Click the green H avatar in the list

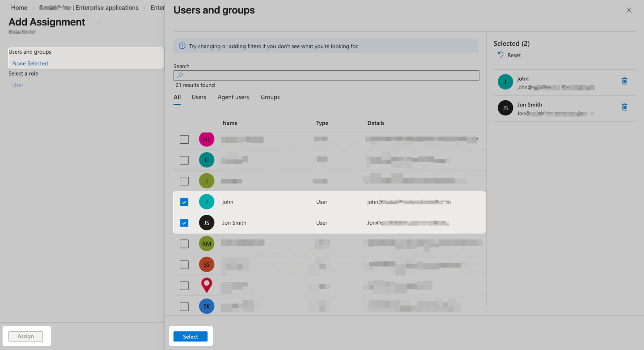[207, 160]
